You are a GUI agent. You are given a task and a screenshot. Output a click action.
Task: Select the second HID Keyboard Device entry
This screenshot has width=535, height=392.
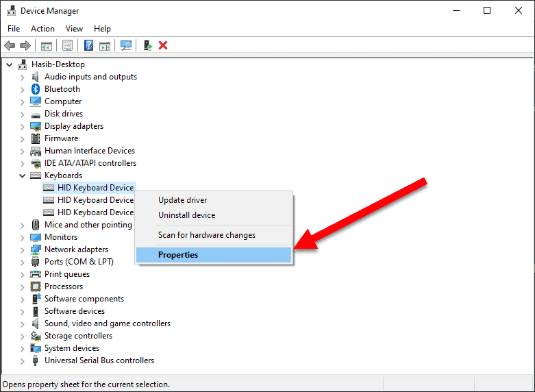coord(95,200)
